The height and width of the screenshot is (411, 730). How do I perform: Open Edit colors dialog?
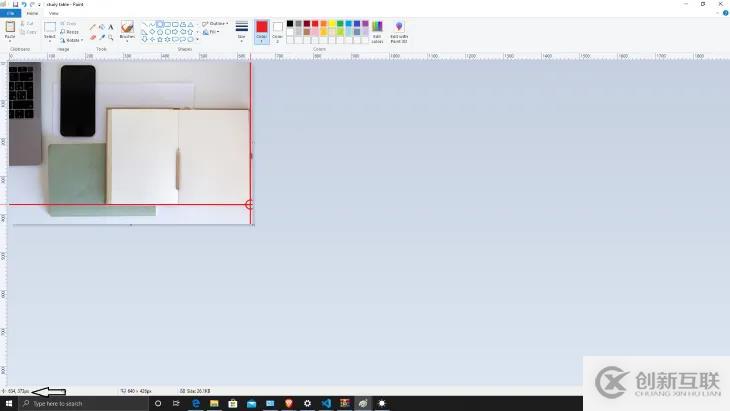(x=377, y=32)
